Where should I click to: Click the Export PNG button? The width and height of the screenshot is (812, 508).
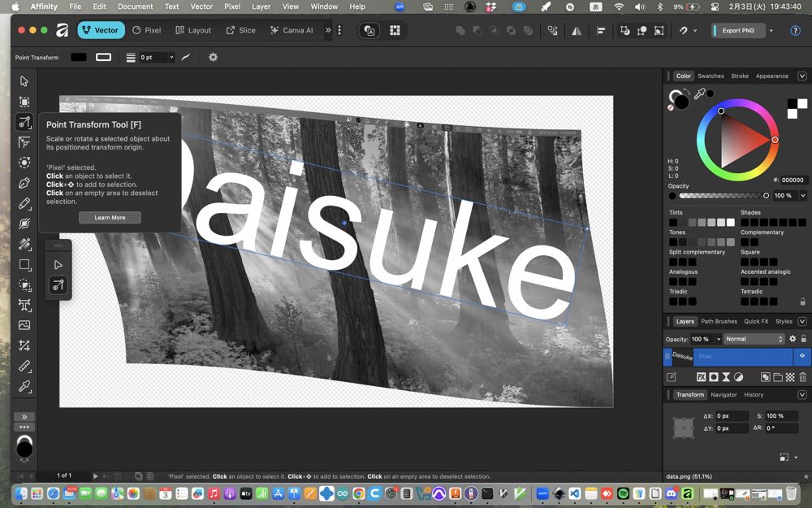coord(738,31)
